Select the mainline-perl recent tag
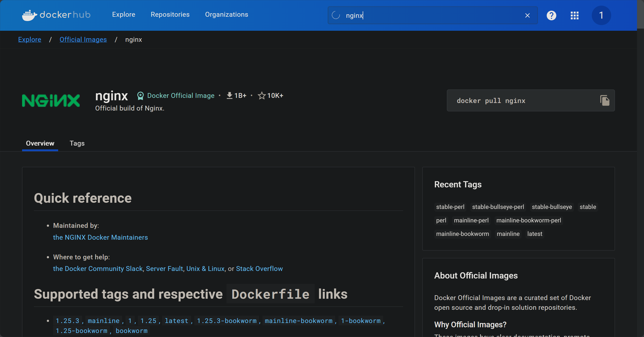 point(471,221)
